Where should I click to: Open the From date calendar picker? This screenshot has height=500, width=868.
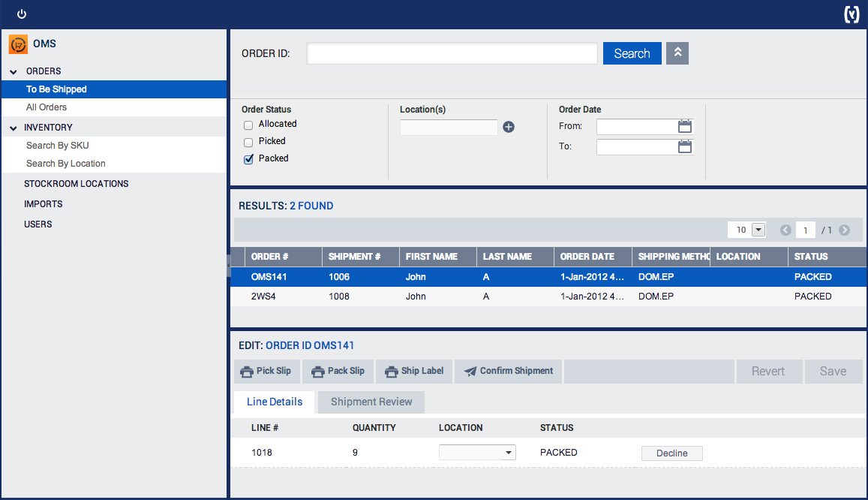(x=685, y=126)
